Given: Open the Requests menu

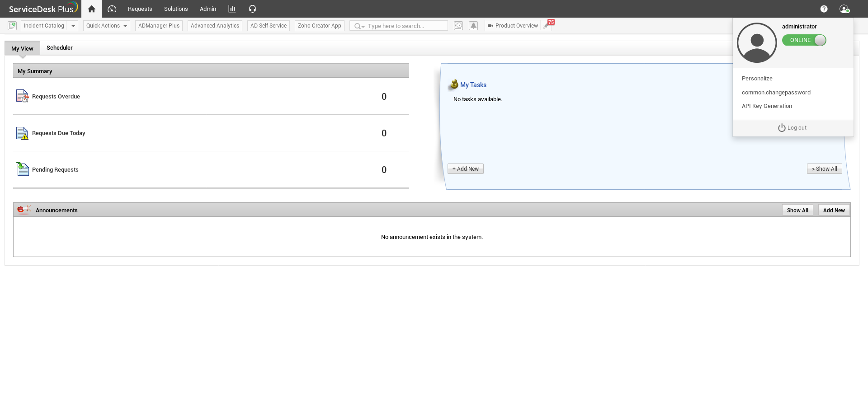Looking at the screenshot, I should point(140,9).
